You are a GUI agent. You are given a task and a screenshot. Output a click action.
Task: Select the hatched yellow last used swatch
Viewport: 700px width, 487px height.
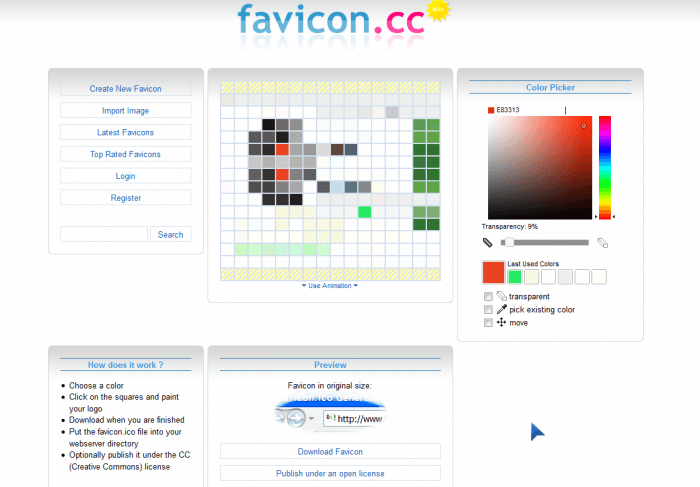point(532,277)
